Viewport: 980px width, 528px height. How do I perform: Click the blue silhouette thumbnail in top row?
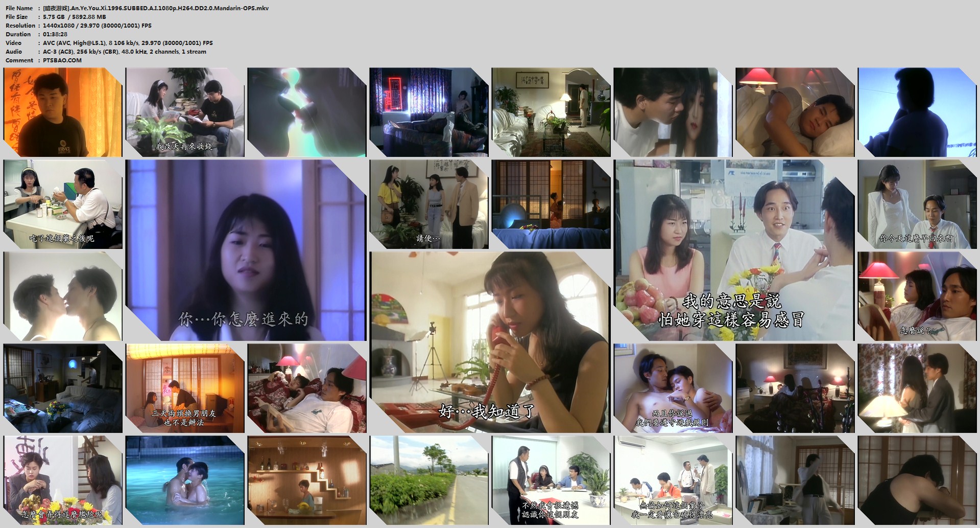point(917,112)
